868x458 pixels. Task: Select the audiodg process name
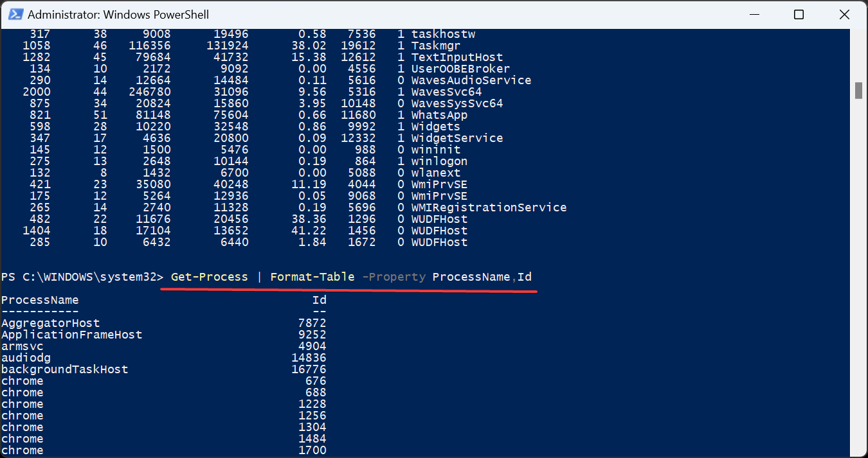pos(26,358)
